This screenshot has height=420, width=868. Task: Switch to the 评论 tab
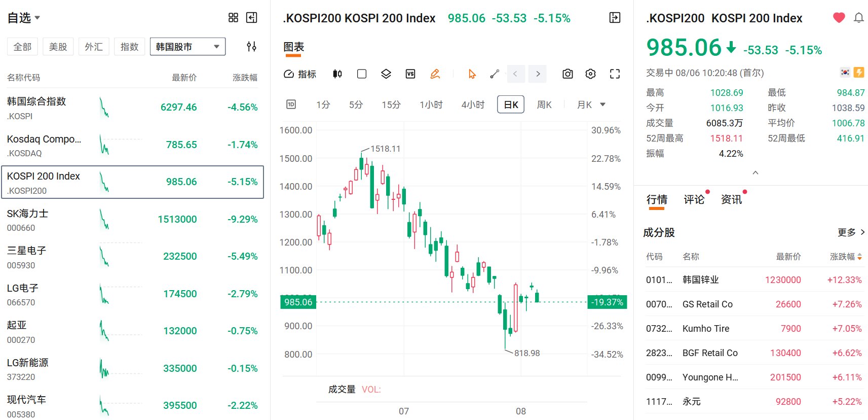click(694, 199)
